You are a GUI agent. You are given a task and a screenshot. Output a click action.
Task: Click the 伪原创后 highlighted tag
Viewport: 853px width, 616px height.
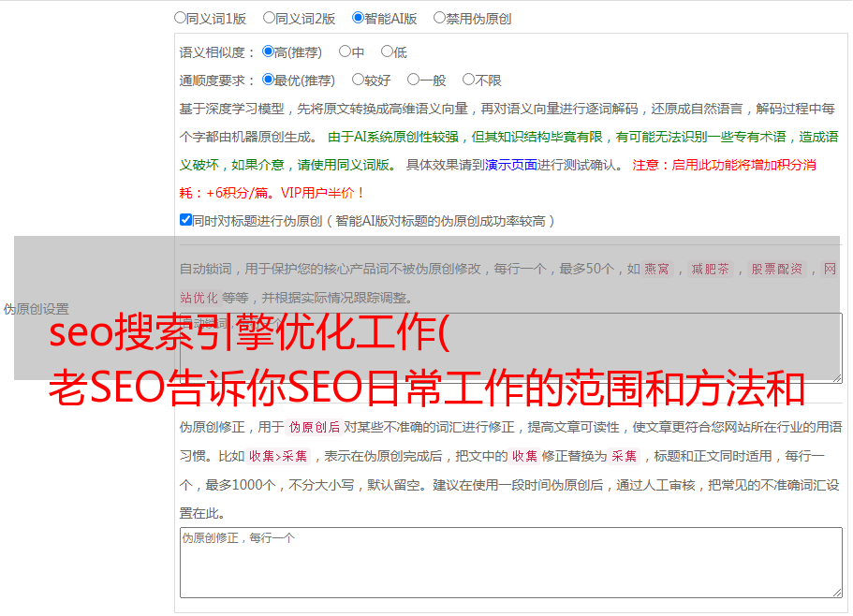pos(315,427)
